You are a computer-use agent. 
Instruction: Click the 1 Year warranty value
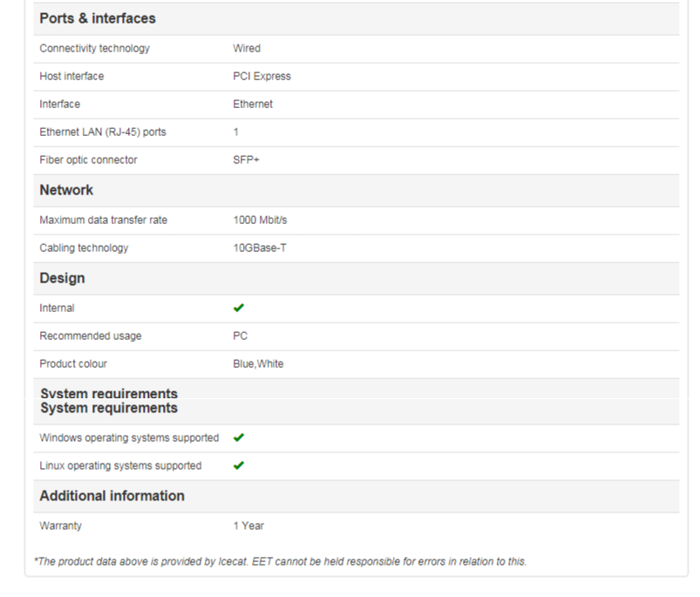point(248,526)
